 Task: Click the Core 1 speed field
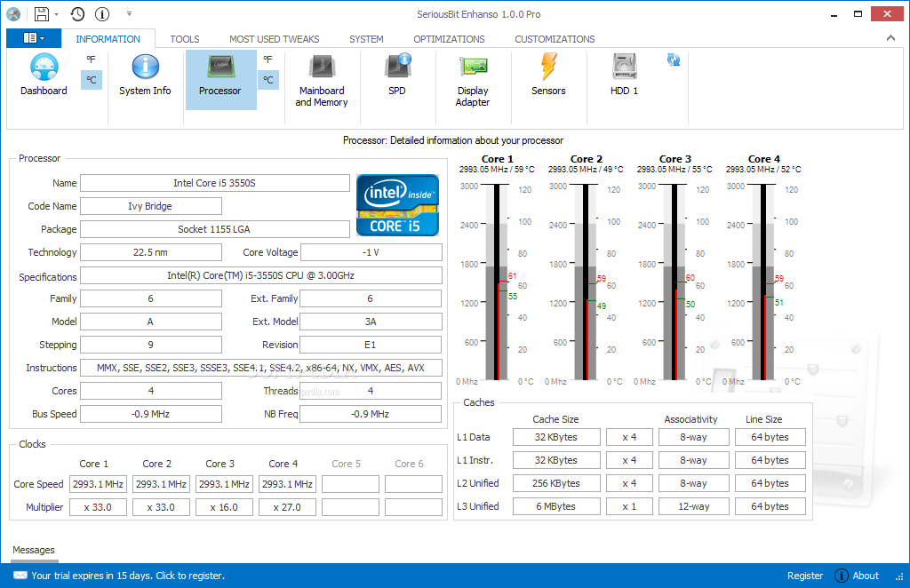pos(98,484)
